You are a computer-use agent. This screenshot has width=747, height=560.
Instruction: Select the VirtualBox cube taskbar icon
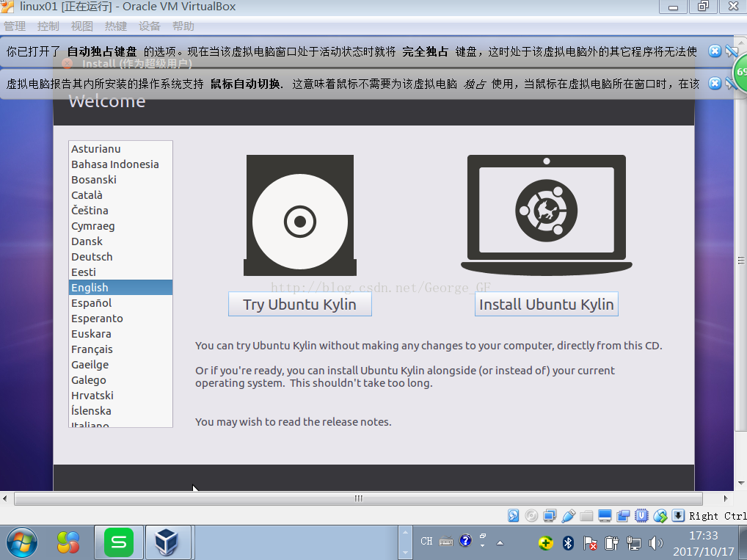(x=167, y=543)
